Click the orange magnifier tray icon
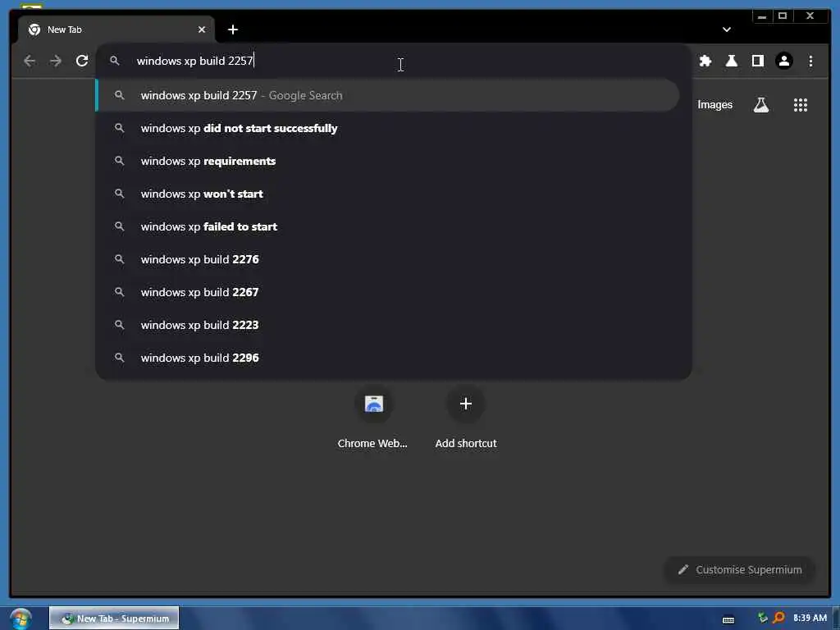This screenshot has width=840, height=630. tap(779, 618)
